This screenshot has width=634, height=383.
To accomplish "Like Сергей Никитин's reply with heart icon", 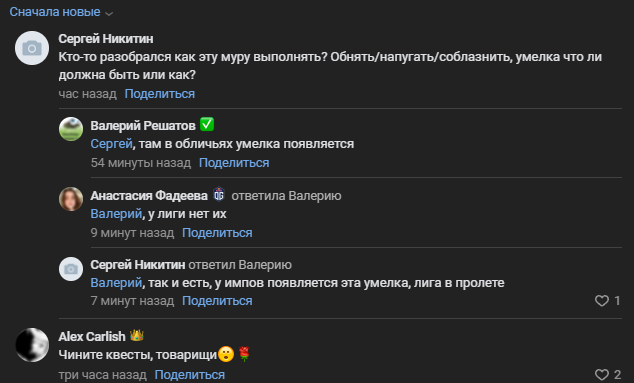I will [602, 300].
